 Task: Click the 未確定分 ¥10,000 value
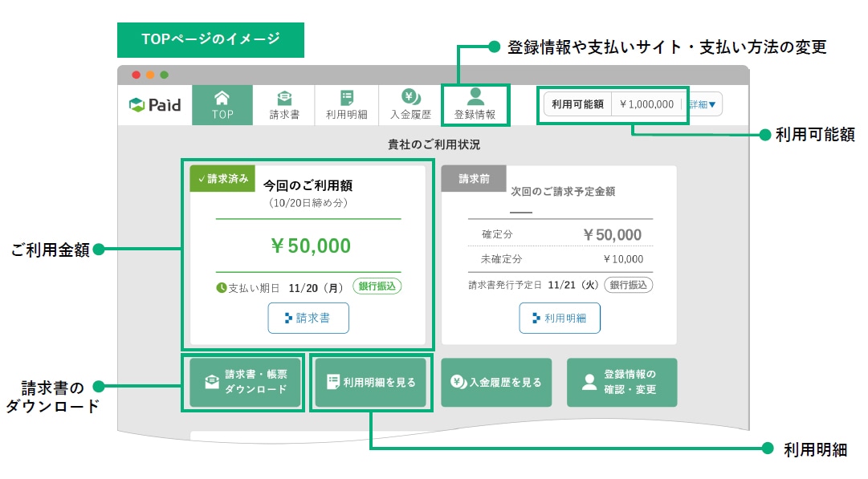click(623, 259)
